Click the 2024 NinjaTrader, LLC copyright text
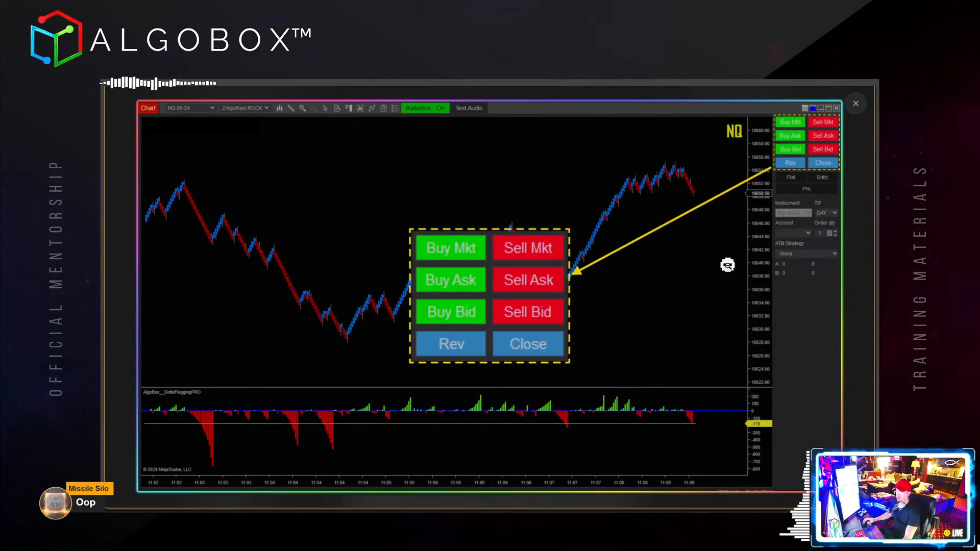980x551 pixels. pos(167,469)
